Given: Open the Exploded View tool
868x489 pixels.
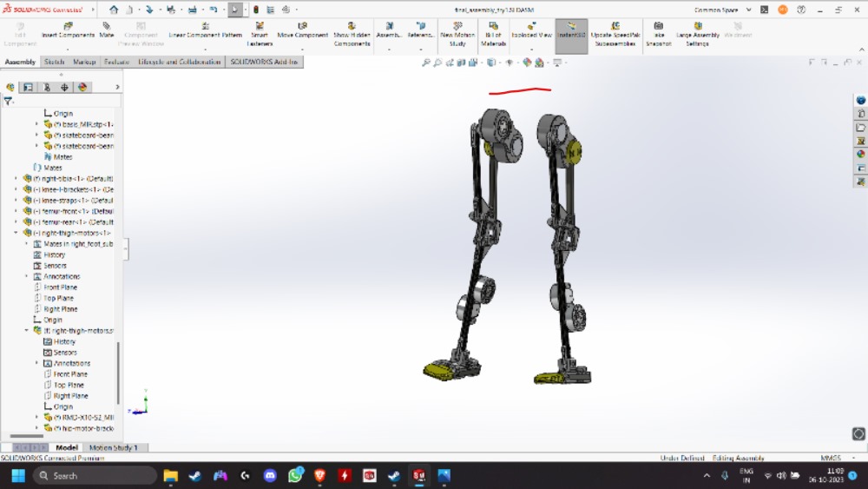Looking at the screenshot, I should coord(531,30).
